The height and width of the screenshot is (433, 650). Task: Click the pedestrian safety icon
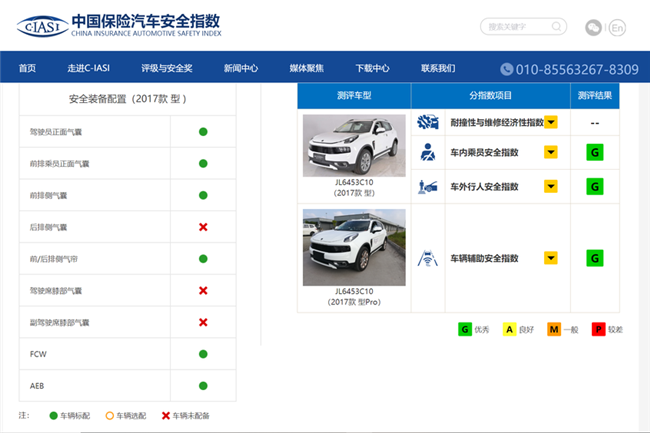tap(428, 187)
